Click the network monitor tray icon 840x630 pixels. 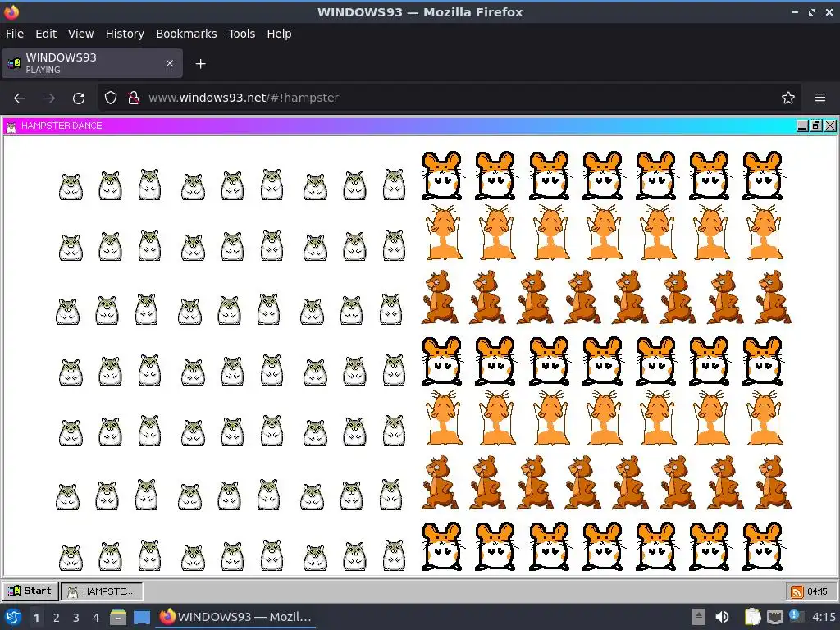pos(774,618)
